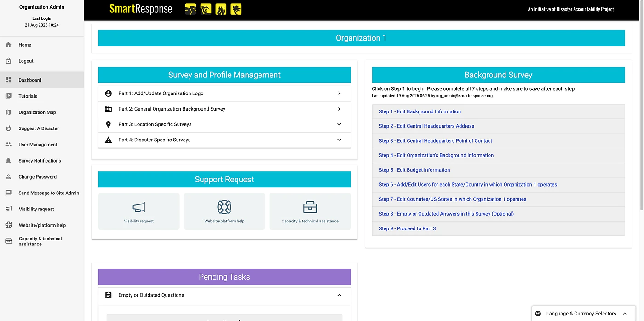Image resolution: width=644 pixels, height=321 pixels.
Task: Click the warning triangle icon beside Part 4
Action: pyautogui.click(x=109, y=140)
